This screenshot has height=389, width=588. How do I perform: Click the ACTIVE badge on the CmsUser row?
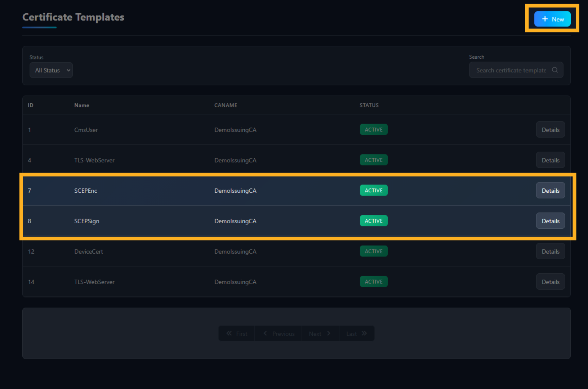(374, 129)
